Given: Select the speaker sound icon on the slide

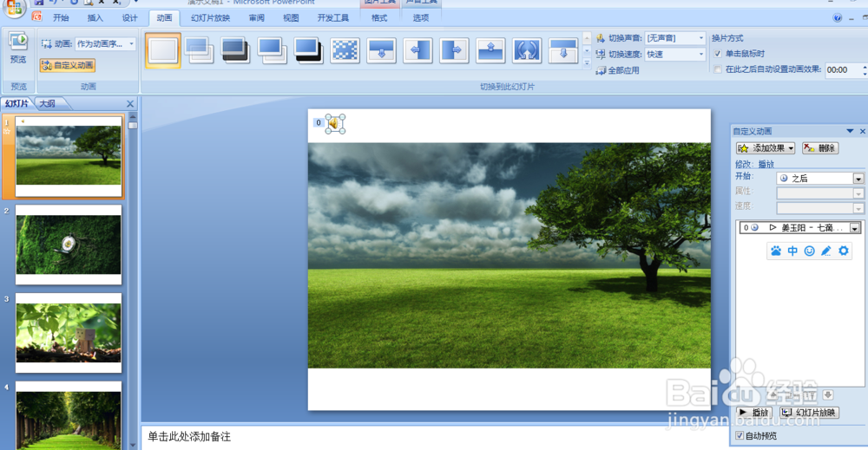Looking at the screenshot, I should coord(335,124).
